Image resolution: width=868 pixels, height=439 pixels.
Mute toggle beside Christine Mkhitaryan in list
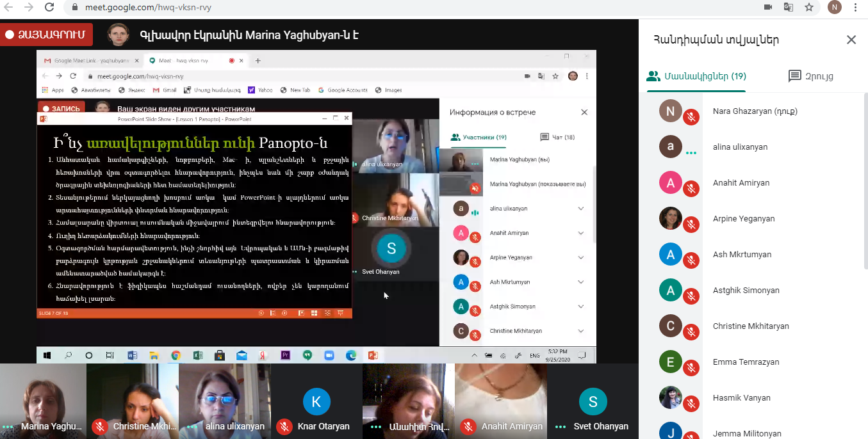tap(691, 332)
